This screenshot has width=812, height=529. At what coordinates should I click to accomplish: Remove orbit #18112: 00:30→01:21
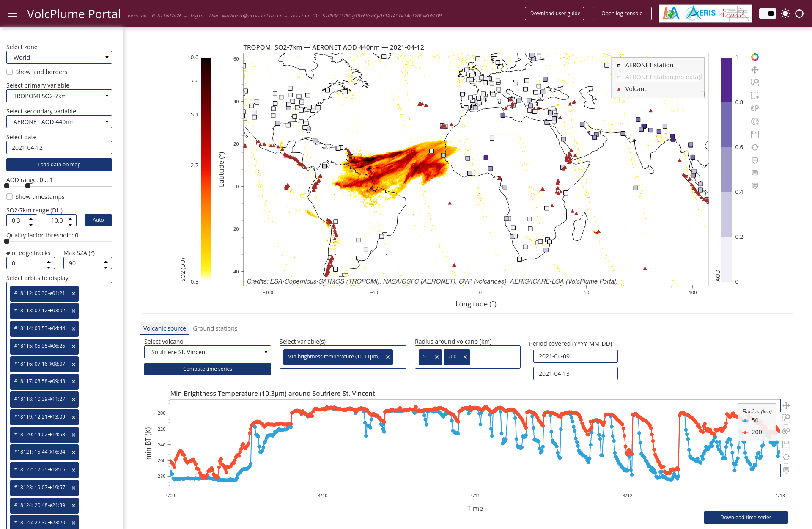tap(74, 294)
